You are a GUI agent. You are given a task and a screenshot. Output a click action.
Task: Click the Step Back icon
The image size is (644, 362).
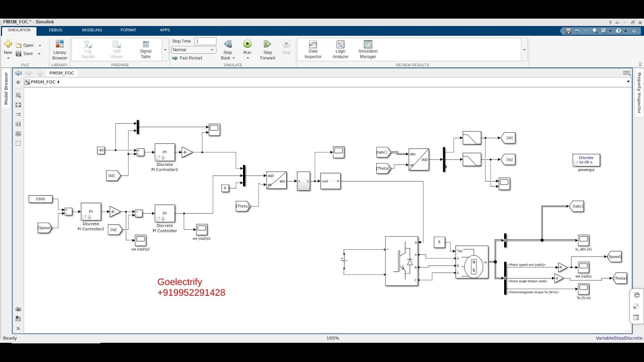click(227, 44)
